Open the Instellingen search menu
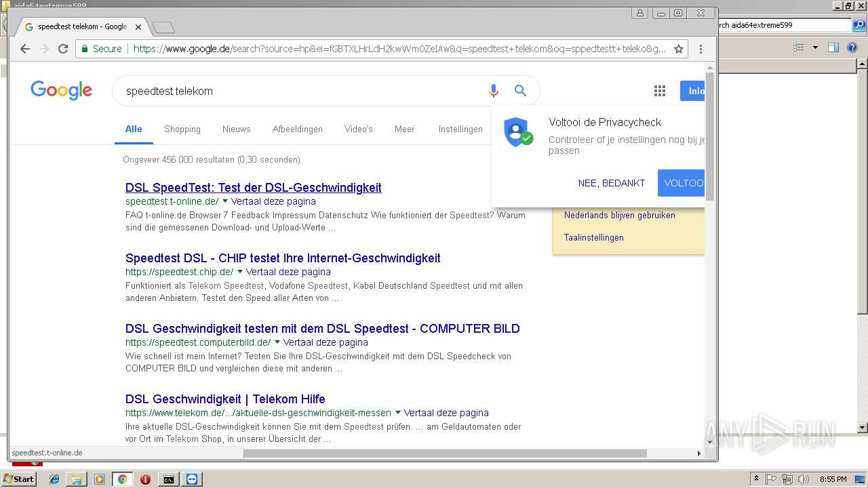The image size is (868, 488). pos(460,129)
